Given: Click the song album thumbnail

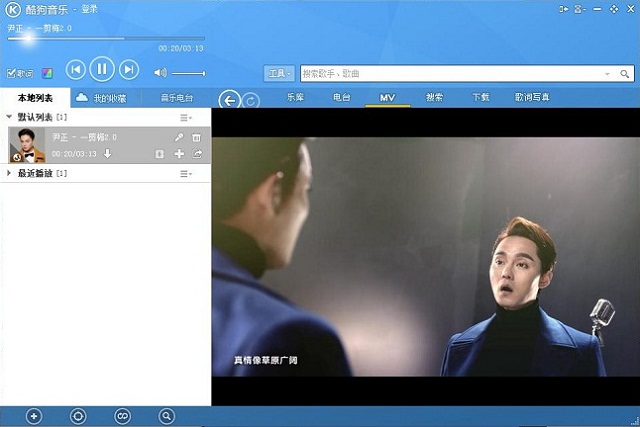Looking at the screenshot, I should pyautogui.click(x=27, y=145).
